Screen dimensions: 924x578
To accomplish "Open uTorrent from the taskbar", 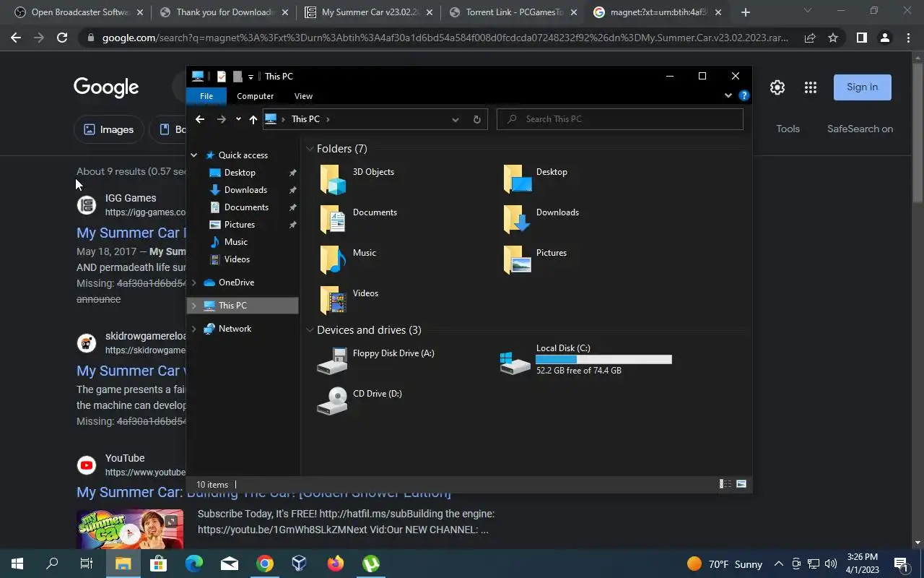I will coord(371,564).
